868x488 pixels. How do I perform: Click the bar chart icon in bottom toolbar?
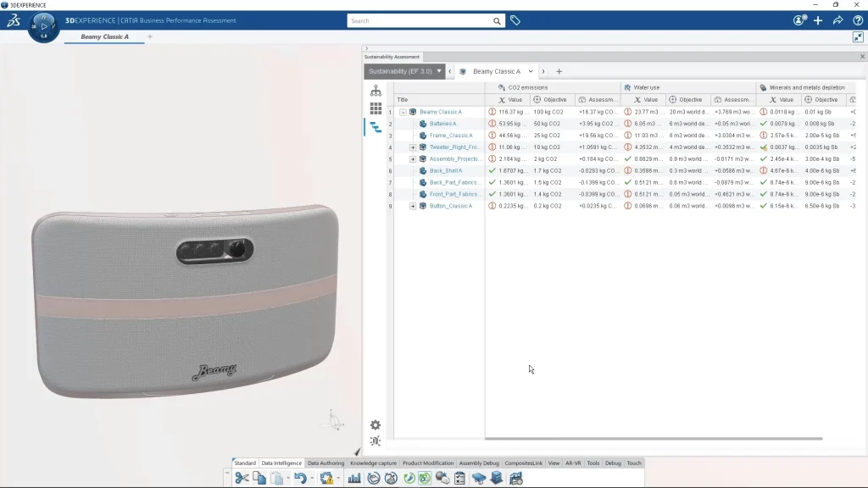(x=354, y=478)
